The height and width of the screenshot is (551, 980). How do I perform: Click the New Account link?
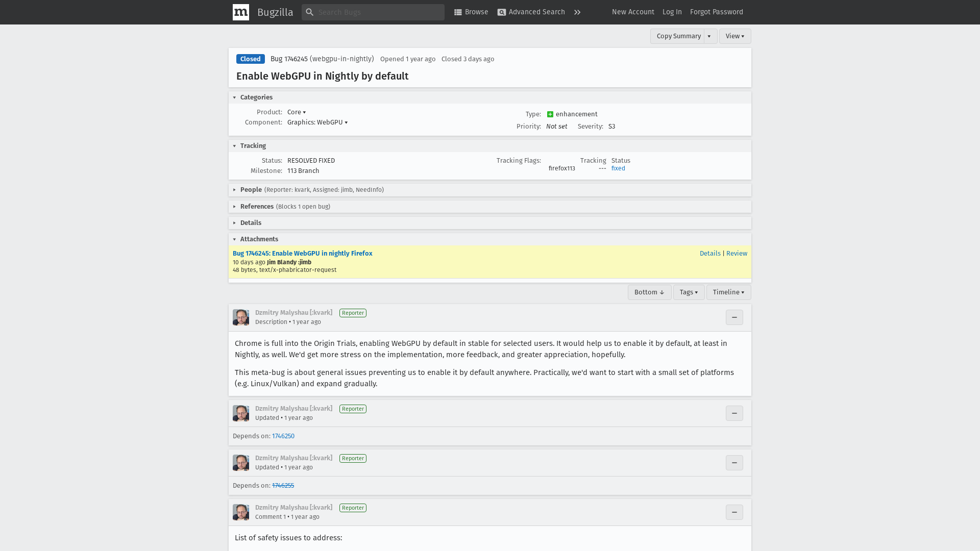[x=633, y=12]
